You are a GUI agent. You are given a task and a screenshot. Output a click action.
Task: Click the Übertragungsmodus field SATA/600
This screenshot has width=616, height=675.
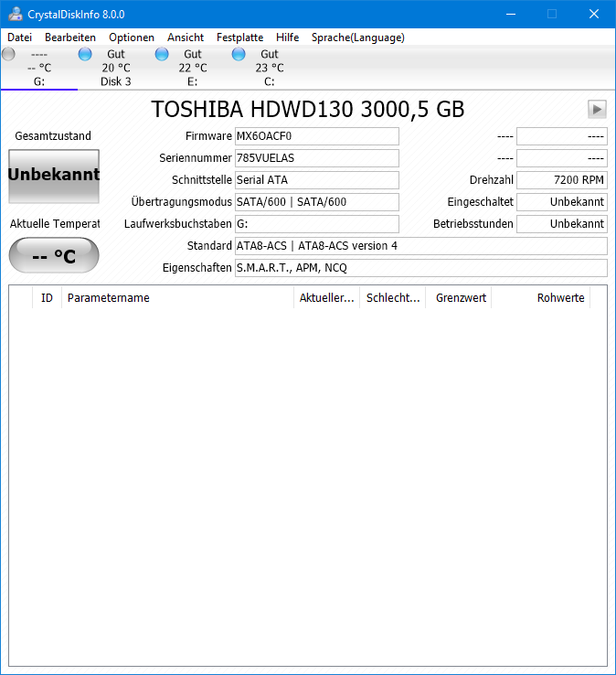(316, 202)
